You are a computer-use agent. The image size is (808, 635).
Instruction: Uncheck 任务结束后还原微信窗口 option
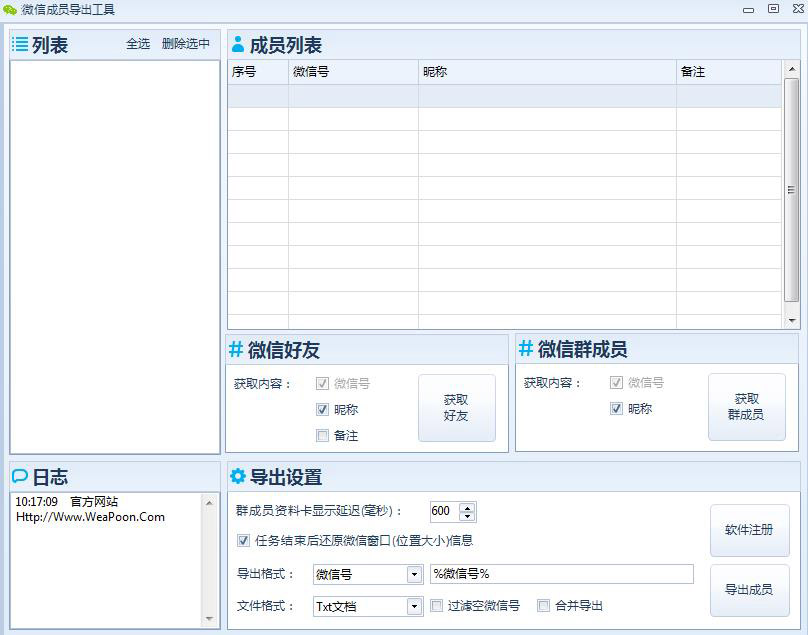244,540
